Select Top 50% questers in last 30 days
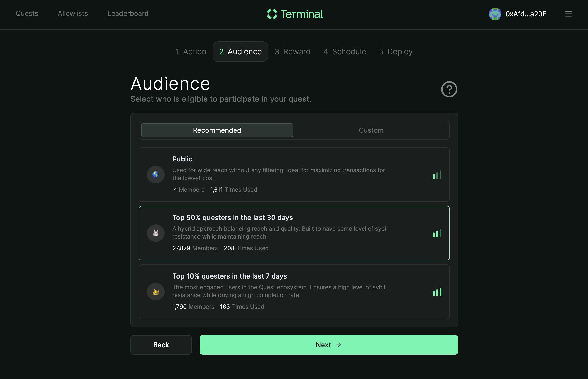Viewport: 588px width, 379px height. (294, 233)
